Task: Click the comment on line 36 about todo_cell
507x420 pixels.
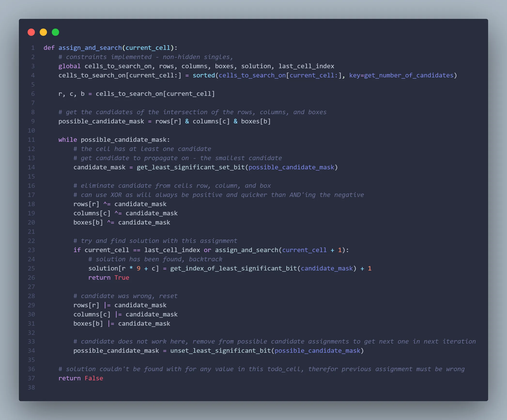Action: click(x=261, y=369)
